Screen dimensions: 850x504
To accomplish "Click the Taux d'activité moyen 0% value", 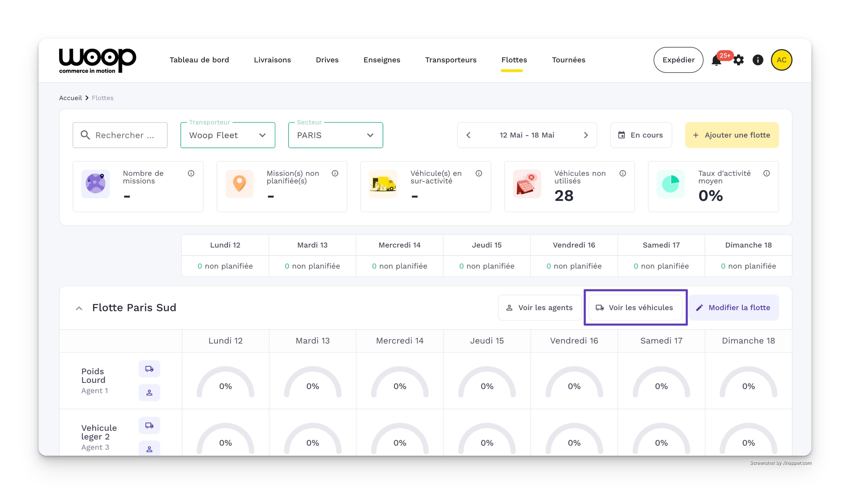I will click(x=710, y=196).
